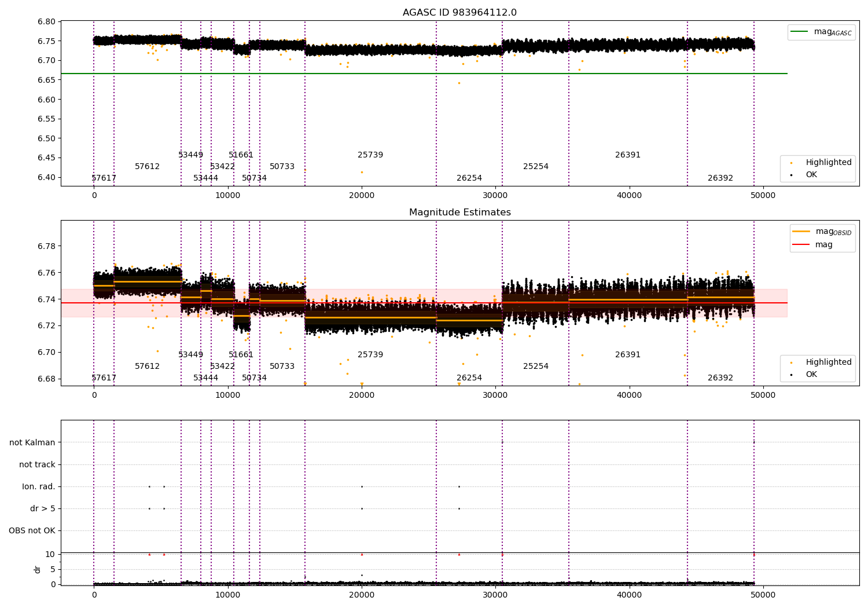Pick OBSID label 26254 in the middle plot
This screenshot has width=868, height=608.
pos(469,378)
